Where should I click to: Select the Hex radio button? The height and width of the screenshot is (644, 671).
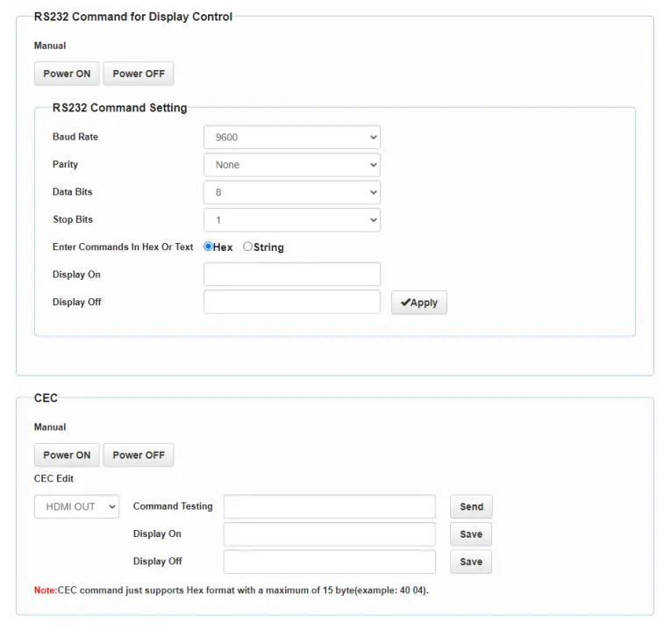209,247
